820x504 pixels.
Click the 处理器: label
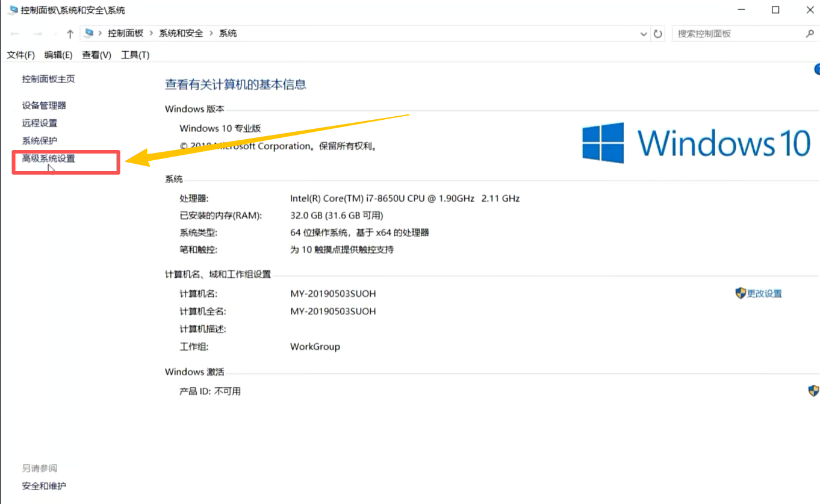click(x=194, y=198)
